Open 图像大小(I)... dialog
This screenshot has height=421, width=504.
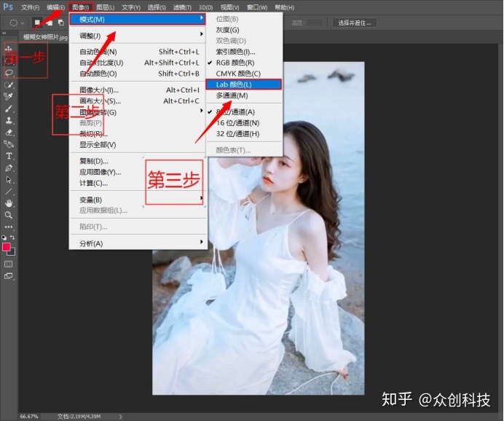138,90
